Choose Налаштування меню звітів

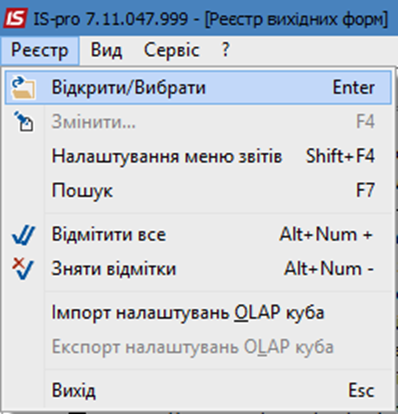coord(198,156)
